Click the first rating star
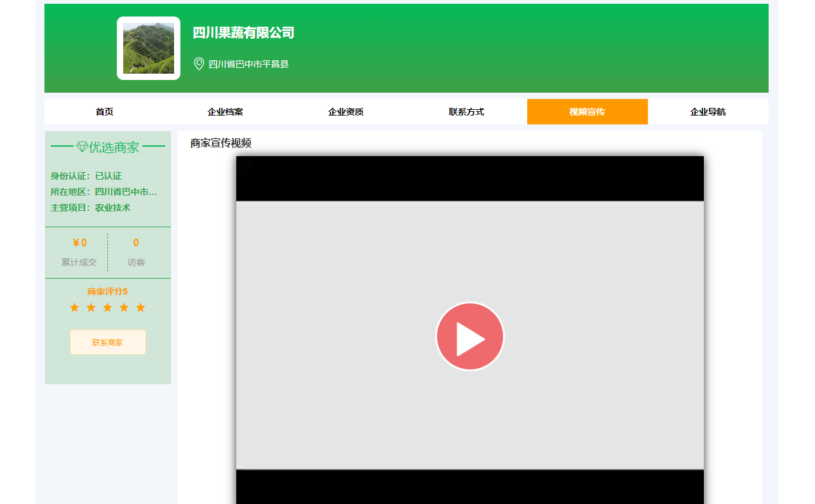The width and height of the screenshot is (815, 504). point(74,308)
